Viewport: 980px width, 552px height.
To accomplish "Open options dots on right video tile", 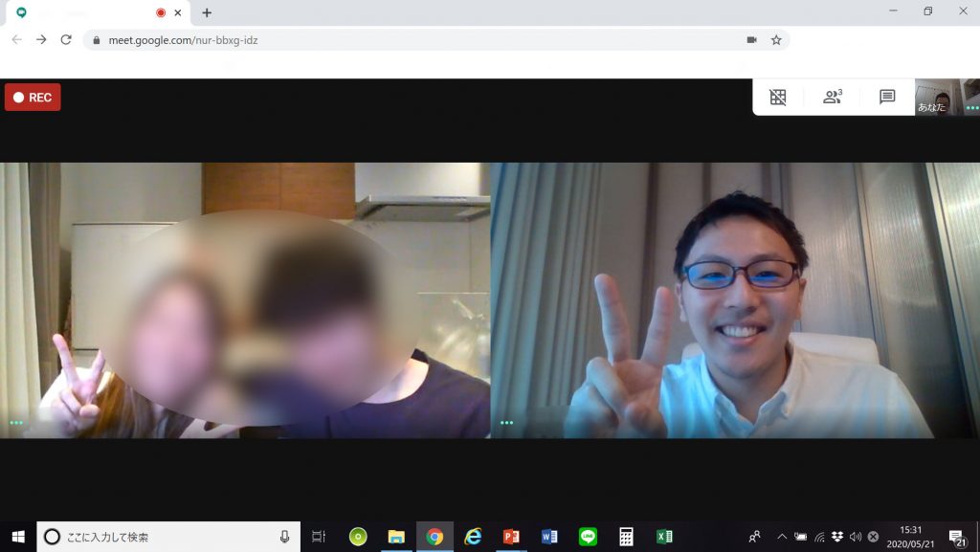I will tap(506, 422).
